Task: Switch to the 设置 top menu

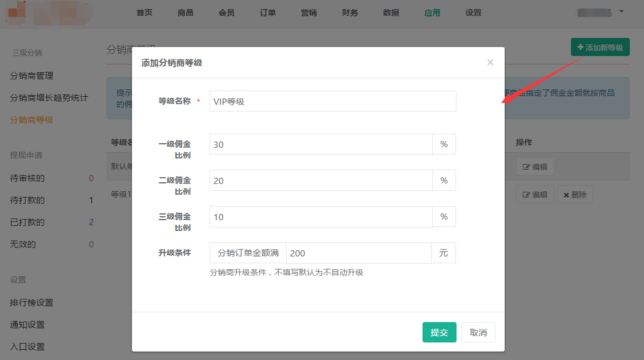Action: 473,13
